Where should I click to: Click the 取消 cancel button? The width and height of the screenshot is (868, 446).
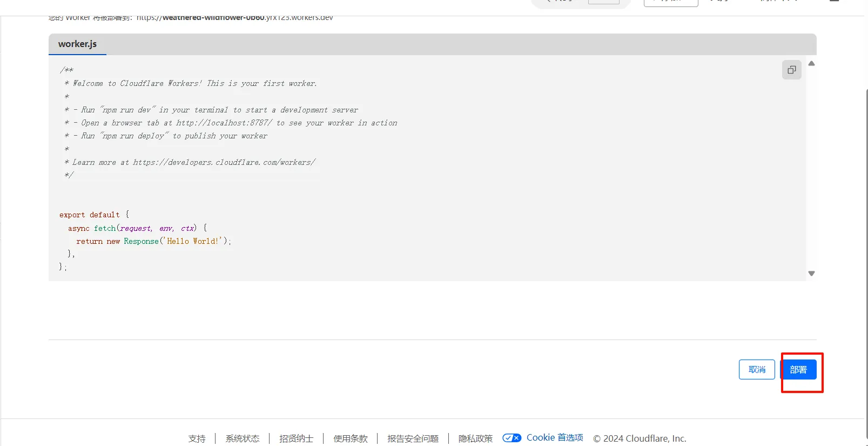(757, 370)
